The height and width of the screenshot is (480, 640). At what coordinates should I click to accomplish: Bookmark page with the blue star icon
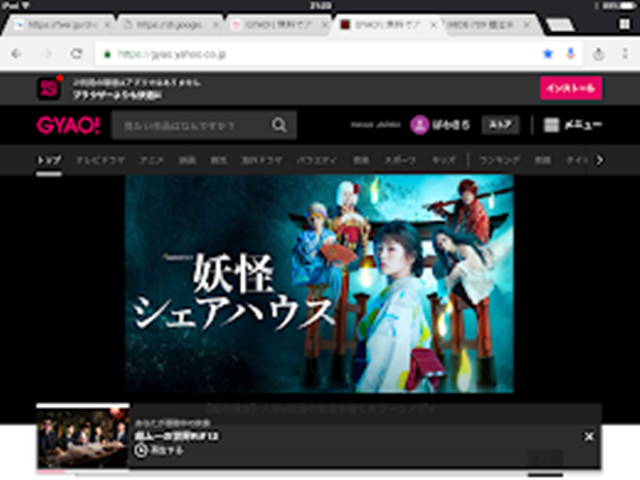[548, 53]
